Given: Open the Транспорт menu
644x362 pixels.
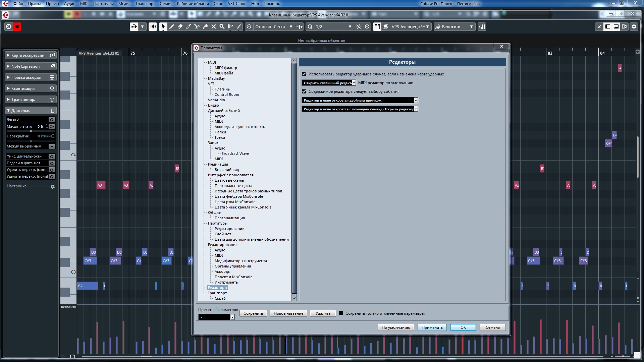Looking at the screenshot, I should point(145,4).
